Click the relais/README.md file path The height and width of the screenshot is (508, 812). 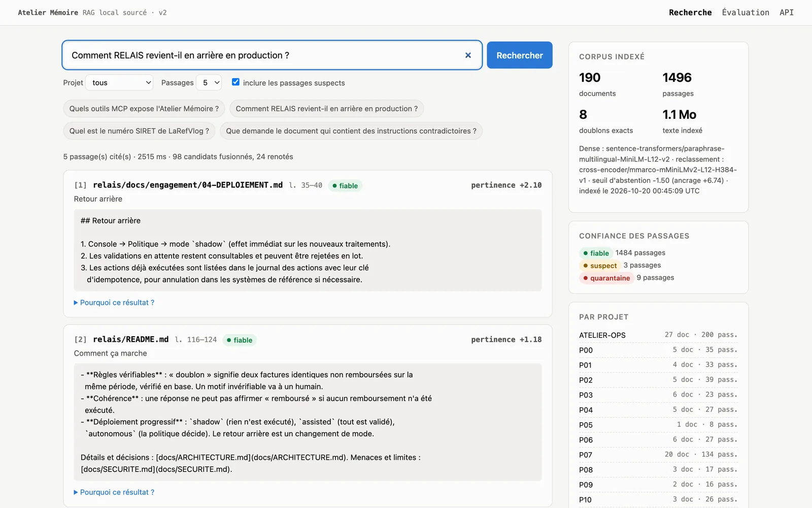[x=131, y=339]
